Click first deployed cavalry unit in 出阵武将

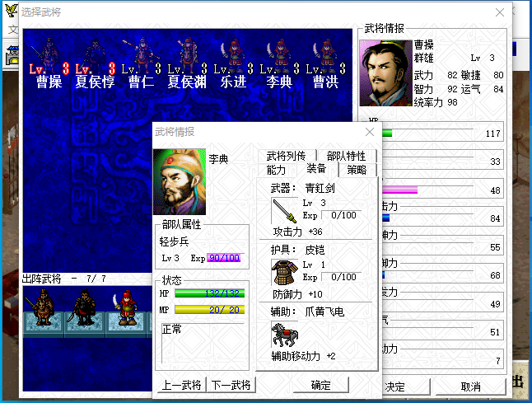click(42, 307)
